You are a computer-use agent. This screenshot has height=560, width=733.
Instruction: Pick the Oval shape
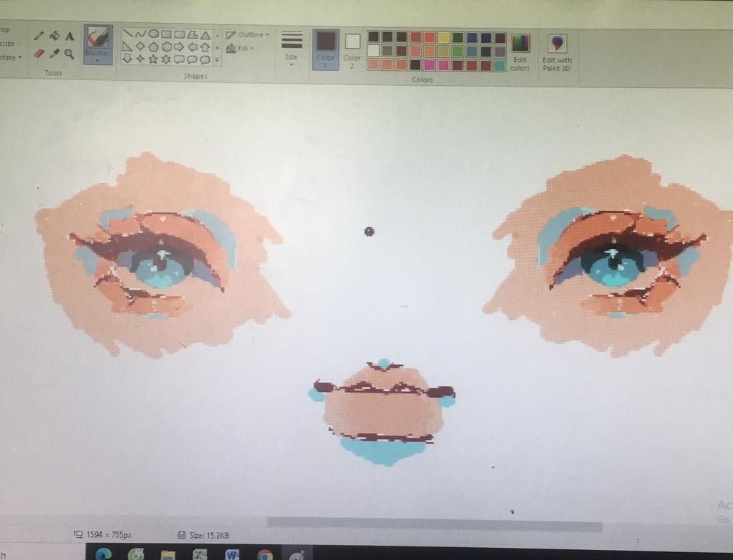pyautogui.click(x=153, y=34)
